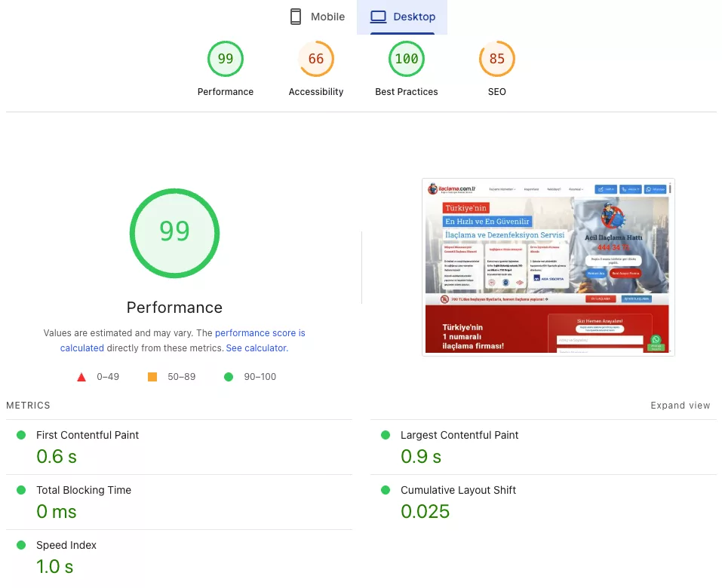
Task: Click the website screenshot thumbnail
Action: [548, 267]
